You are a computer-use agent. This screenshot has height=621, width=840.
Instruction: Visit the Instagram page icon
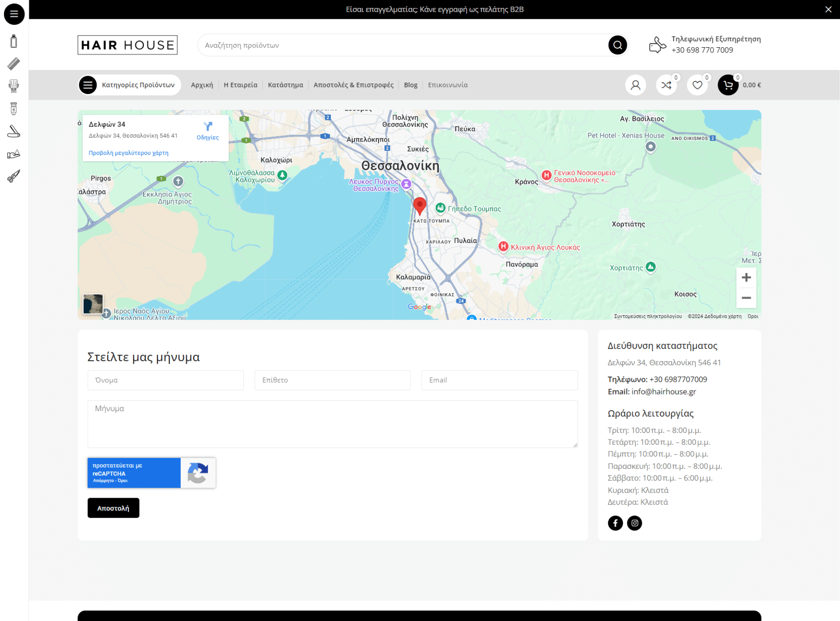634,523
